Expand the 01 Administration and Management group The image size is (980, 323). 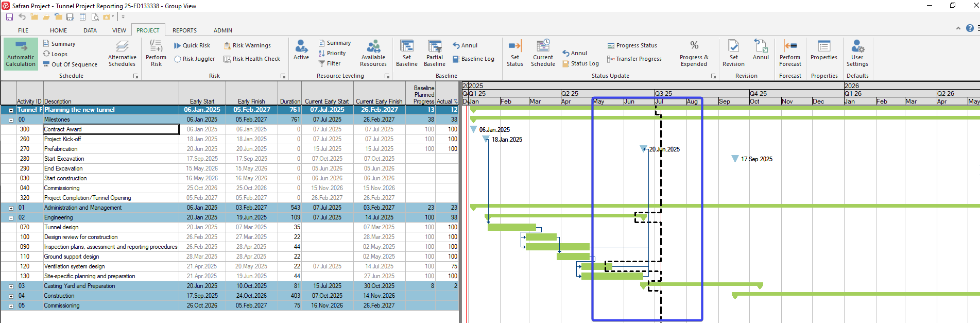point(11,208)
